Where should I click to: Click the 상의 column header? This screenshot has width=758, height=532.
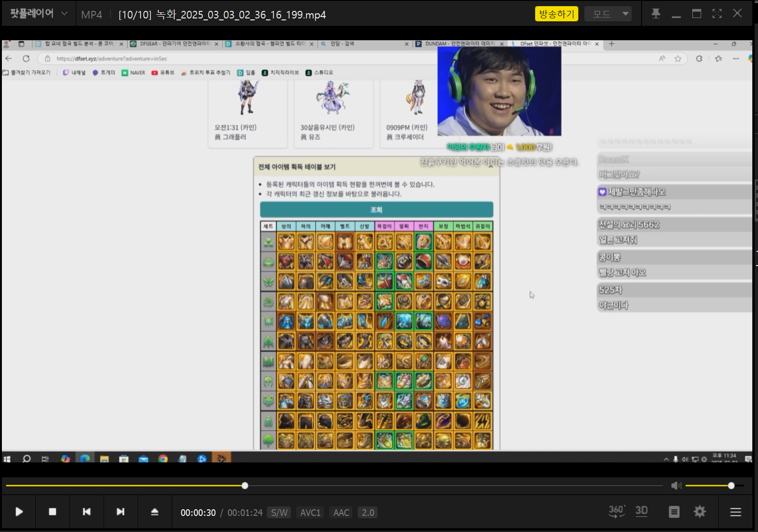coord(286,226)
